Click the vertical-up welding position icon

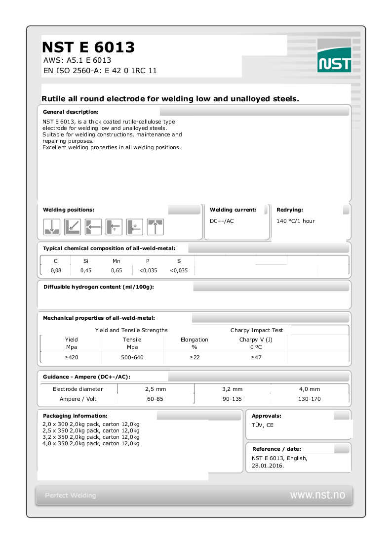coord(114,227)
